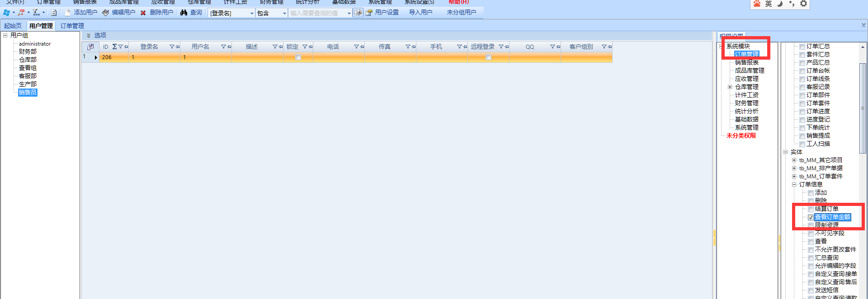Expand the 仓库管理 tree node

coord(730,87)
